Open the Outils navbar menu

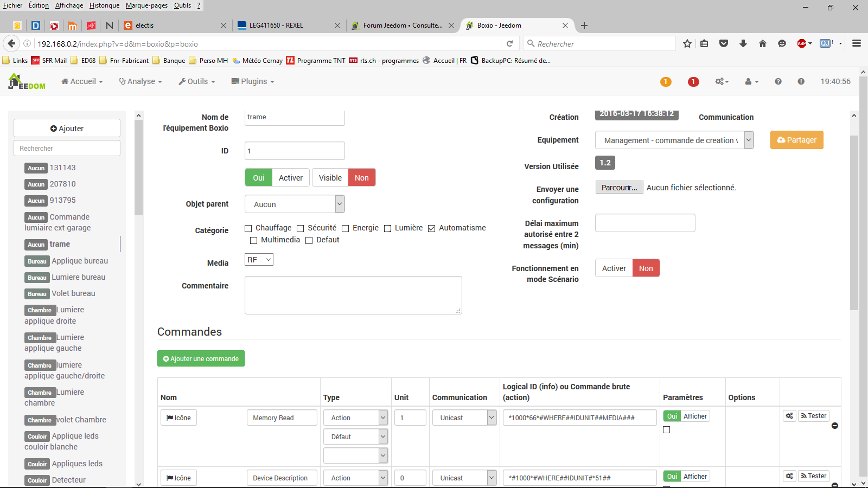coord(197,81)
